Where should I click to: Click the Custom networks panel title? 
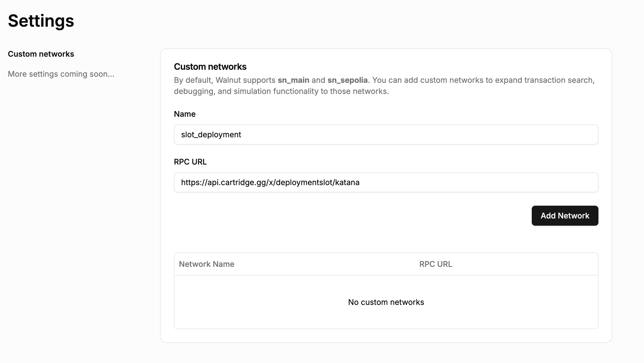[210, 67]
